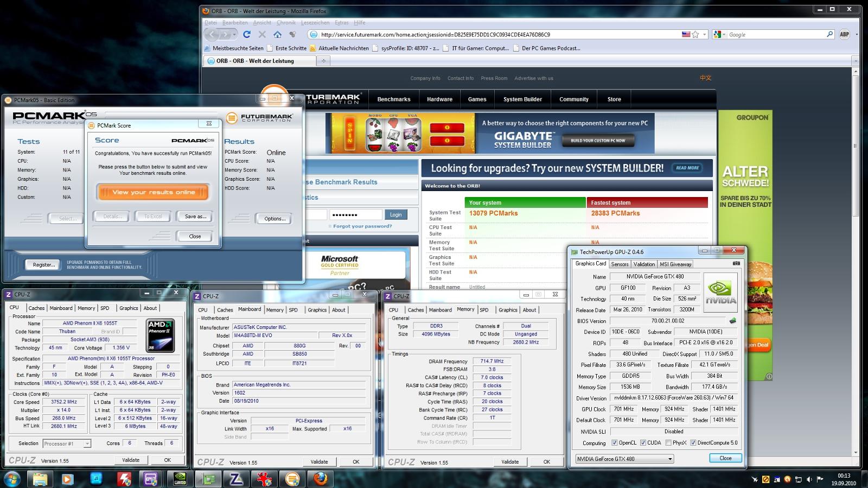Open SPD tab in middle CPU-Z window

click(293, 310)
